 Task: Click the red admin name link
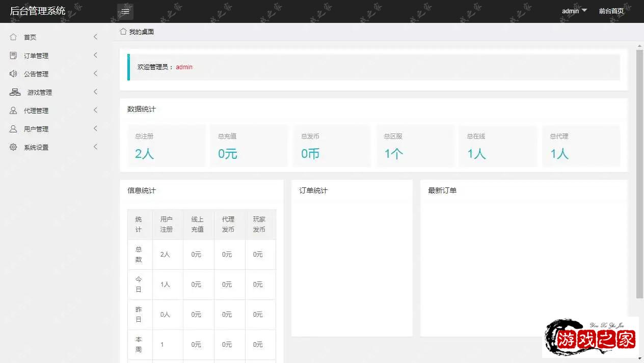[x=184, y=67]
